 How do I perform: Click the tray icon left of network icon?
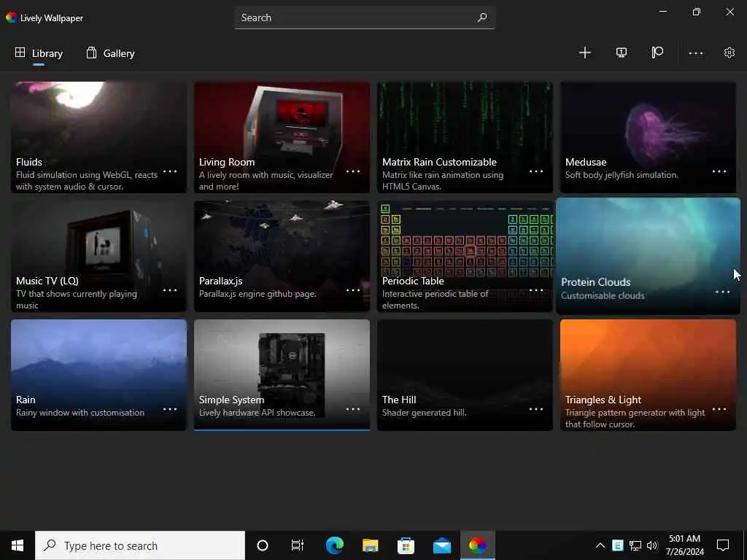coord(617,545)
